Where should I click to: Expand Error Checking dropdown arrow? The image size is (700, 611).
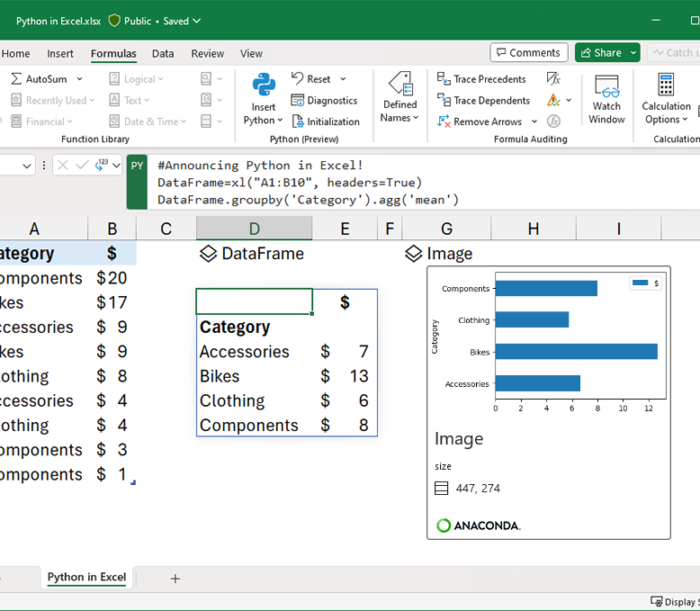click(x=569, y=100)
